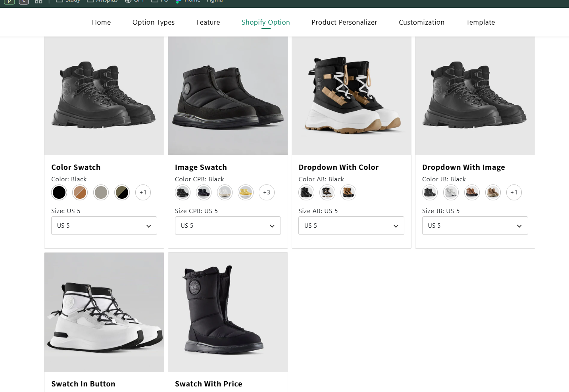Open the Size AB dropdown
This screenshot has height=392, width=569.
pos(351,225)
